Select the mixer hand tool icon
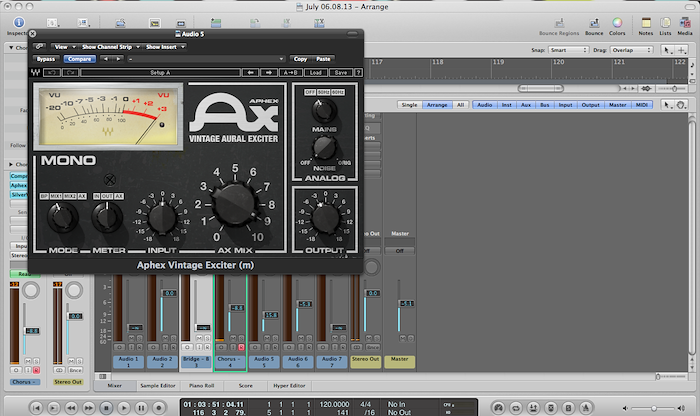The image size is (700, 416). point(680,105)
